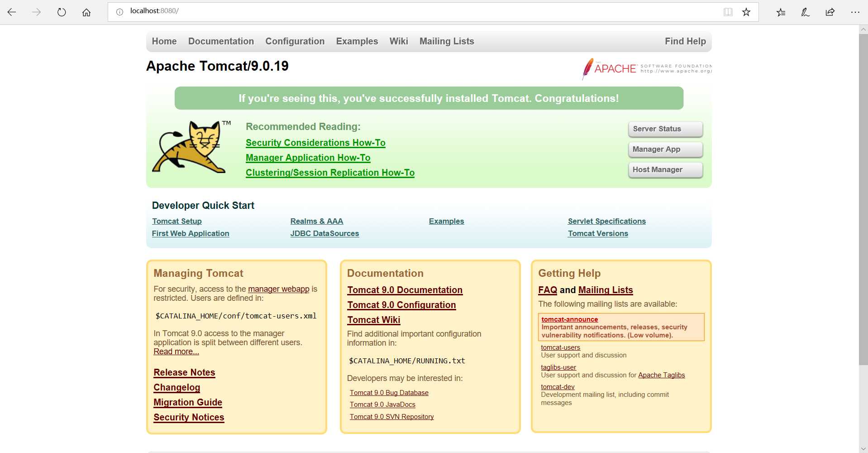Click the Read more... link
868x453 pixels.
pyautogui.click(x=176, y=352)
